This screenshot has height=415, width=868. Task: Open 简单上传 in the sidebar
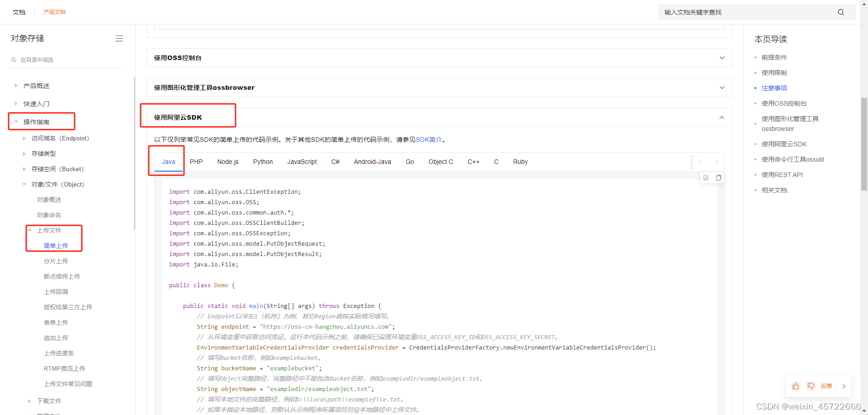coord(56,246)
